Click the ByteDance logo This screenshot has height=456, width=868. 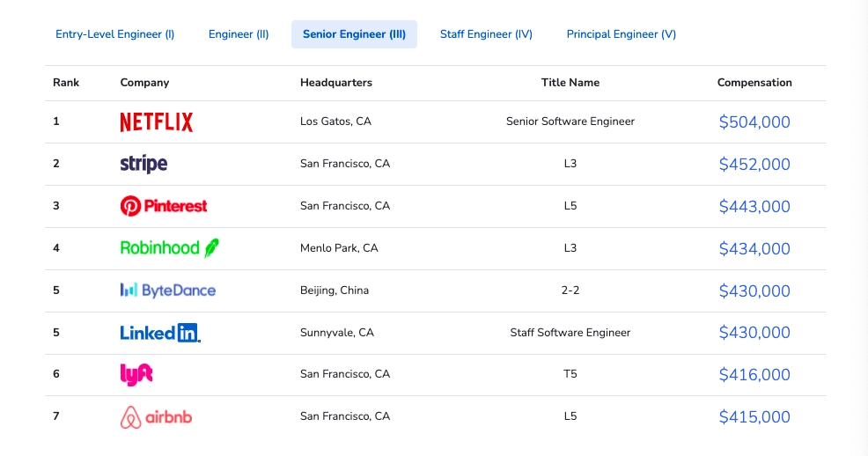click(x=168, y=291)
